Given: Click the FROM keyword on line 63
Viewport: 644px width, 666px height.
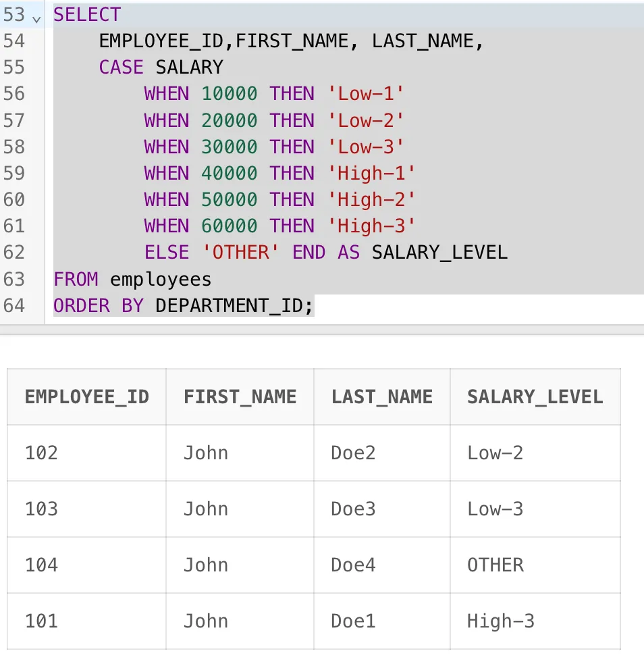Looking at the screenshot, I should [76, 280].
